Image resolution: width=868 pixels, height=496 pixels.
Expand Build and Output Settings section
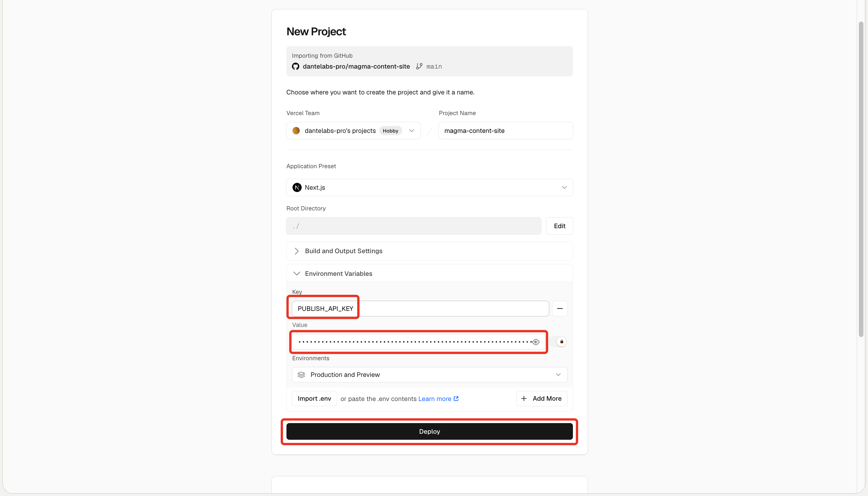pyautogui.click(x=430, y=251)
